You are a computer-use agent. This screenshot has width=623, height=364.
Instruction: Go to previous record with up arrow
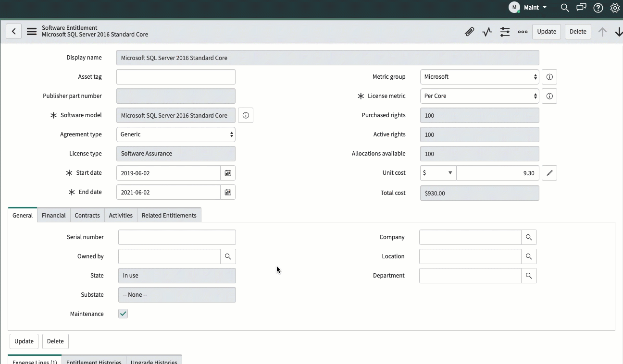602,32
